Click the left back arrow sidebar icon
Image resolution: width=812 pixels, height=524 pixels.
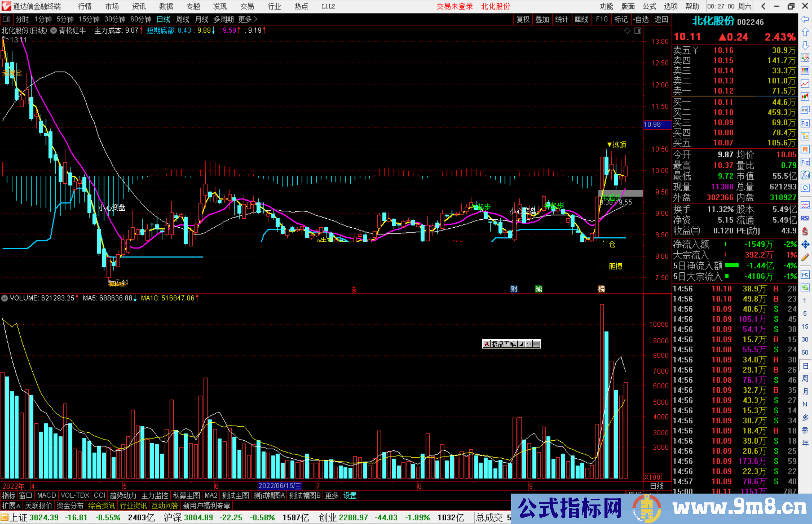tap(805, 19)
